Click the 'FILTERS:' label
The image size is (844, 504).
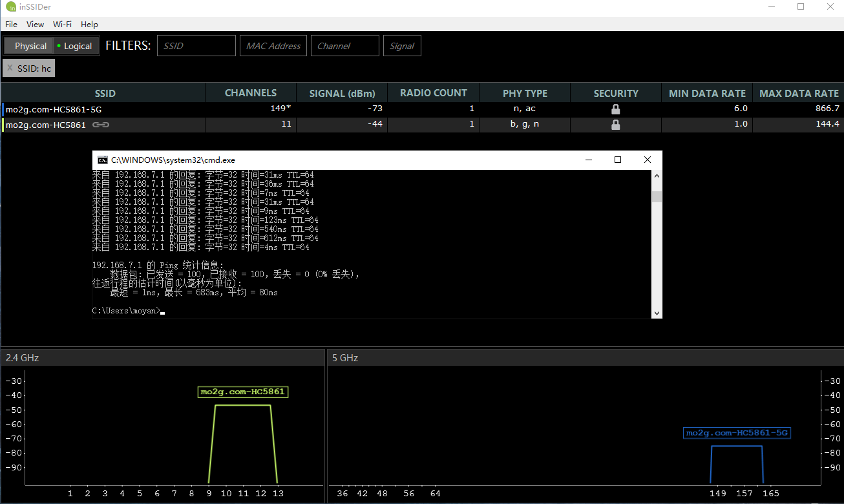click(128, 46)
